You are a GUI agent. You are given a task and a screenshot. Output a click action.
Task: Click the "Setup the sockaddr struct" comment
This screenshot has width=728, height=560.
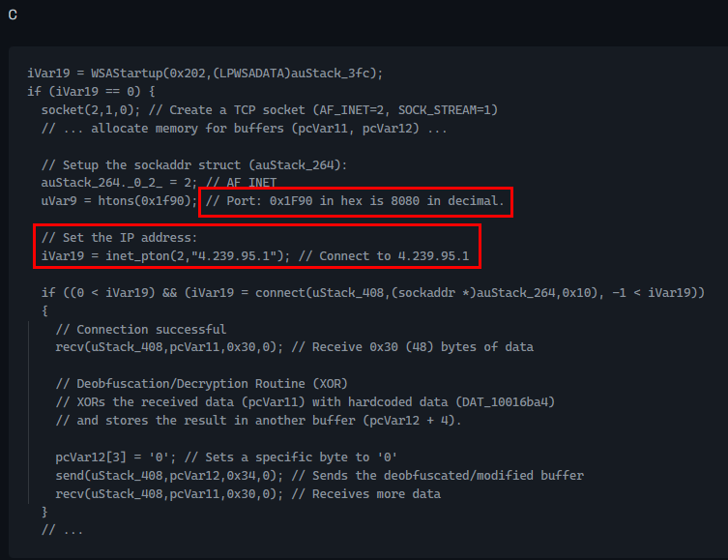click(x=193, y=165)
